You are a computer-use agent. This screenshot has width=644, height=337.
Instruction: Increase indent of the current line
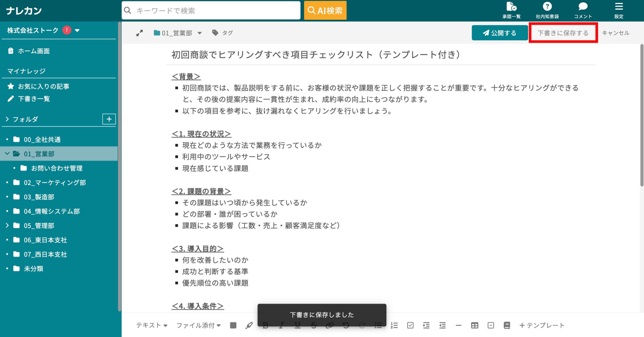[x=426, y=325]
